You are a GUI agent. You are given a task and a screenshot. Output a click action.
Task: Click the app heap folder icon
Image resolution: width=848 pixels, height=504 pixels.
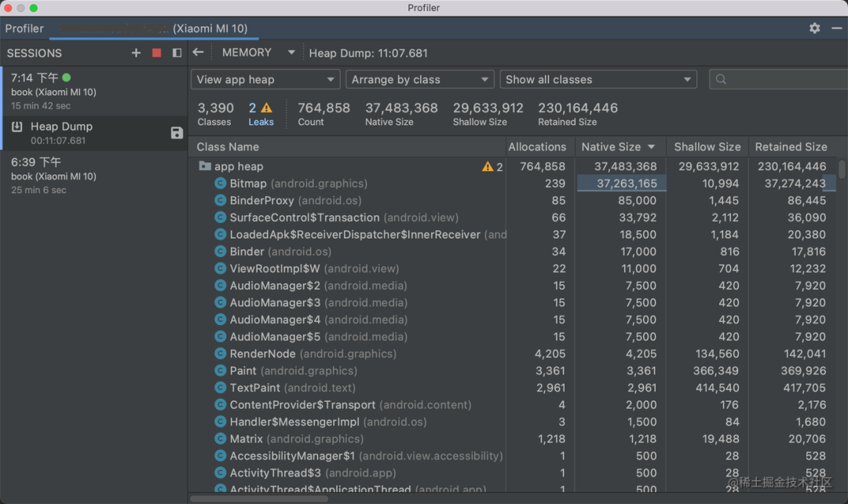click(x=204, y=166)
